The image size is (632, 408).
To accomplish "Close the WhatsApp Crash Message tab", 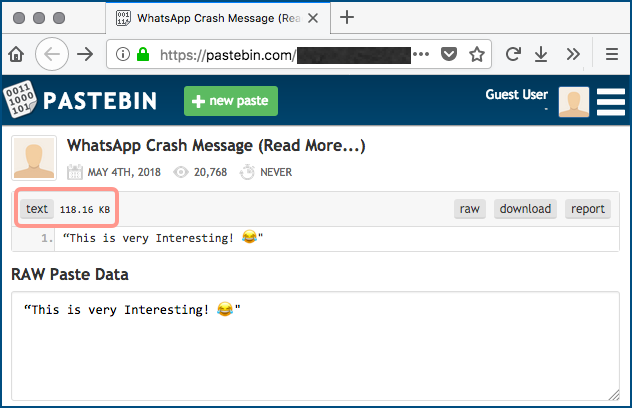I will coord(313,18).
